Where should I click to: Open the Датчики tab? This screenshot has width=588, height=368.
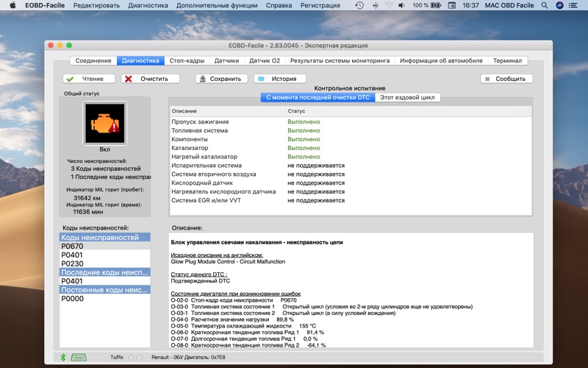coord(226,60)
